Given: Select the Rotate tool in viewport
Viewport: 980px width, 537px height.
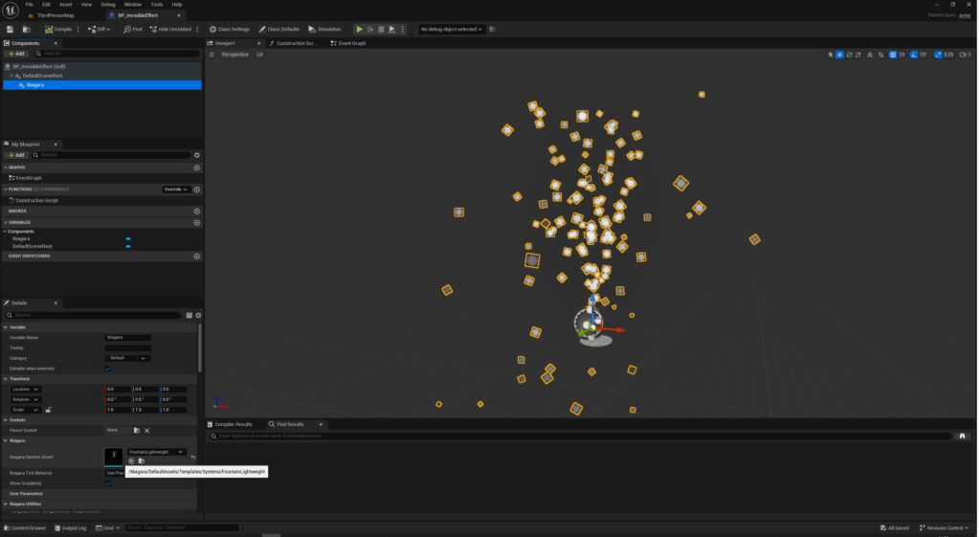Looking at the screenshot, I should click(850, 55).
